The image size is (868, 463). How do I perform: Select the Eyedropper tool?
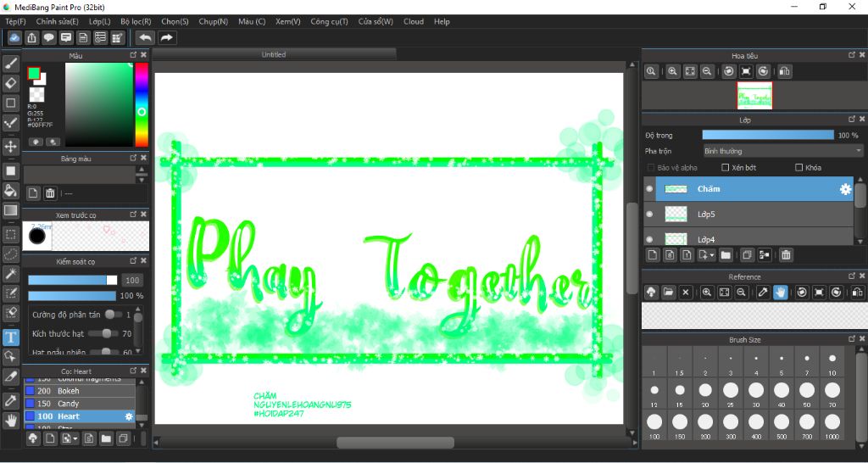pos(10,400)
